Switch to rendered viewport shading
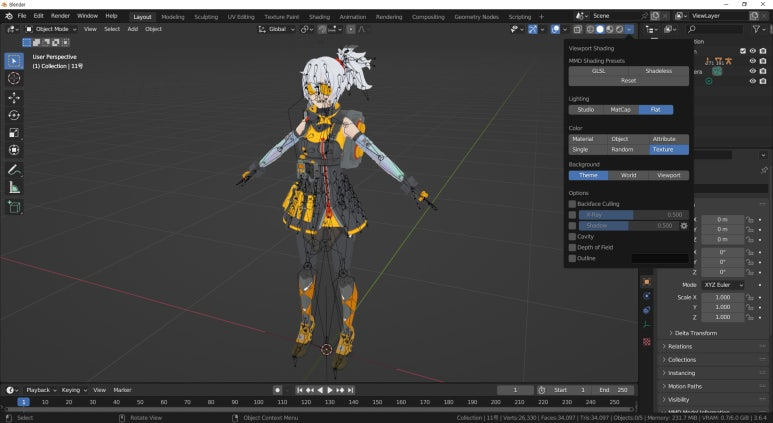This screenshot has height=423, width=773. tap(619, 29)
